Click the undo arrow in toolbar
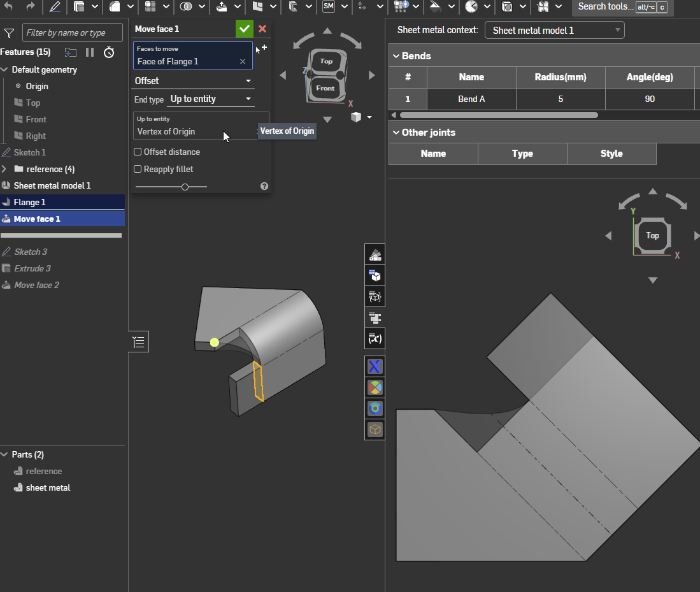This screenshot has height=592, width=700. click(x=9, y=7)
